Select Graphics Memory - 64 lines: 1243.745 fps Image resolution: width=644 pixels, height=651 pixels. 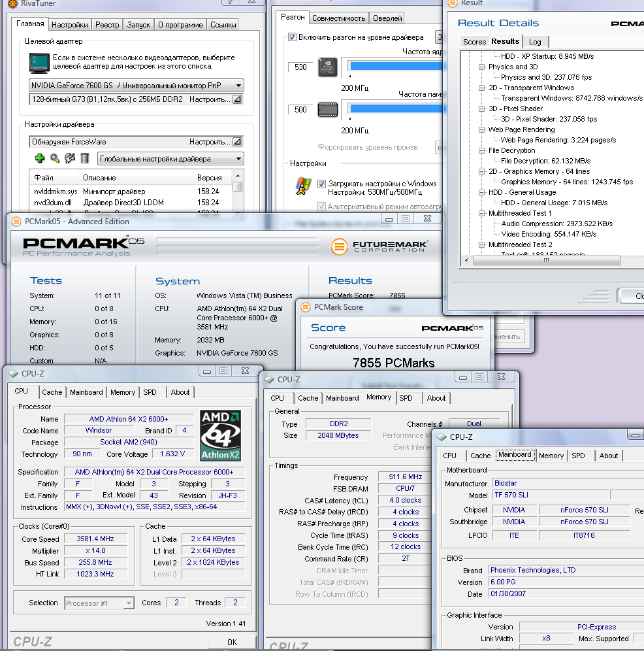[567, 182]
